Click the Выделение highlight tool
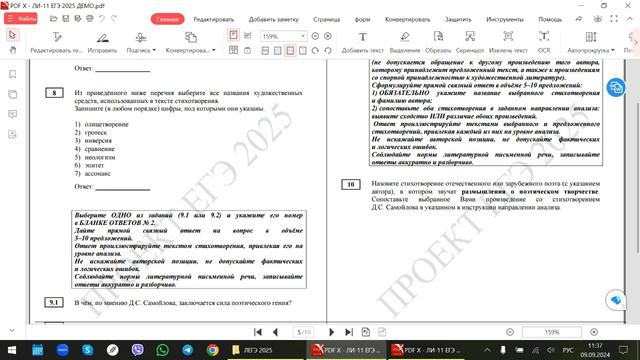This screenshot has width=640, height=360. 404,42
